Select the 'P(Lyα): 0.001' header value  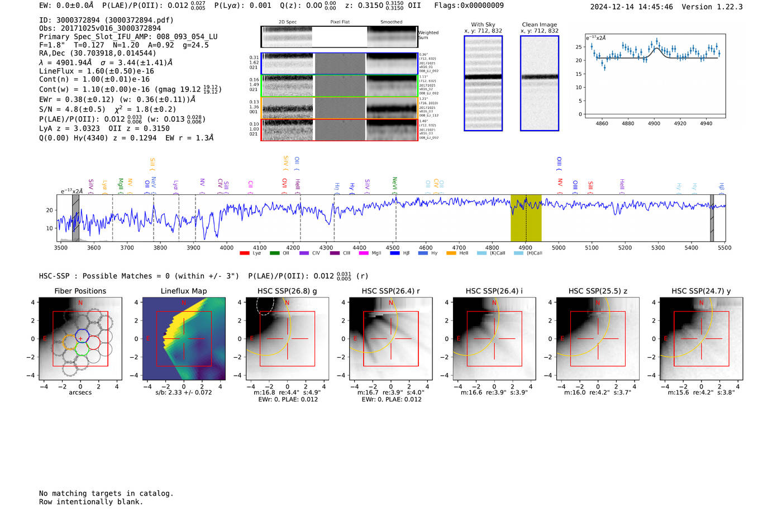pyautogui.click(x=243, y=6)
